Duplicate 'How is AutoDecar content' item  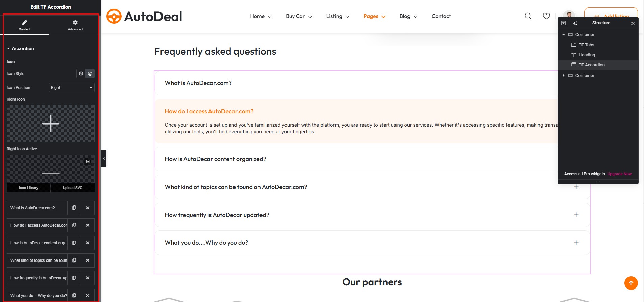pos(74,243)
